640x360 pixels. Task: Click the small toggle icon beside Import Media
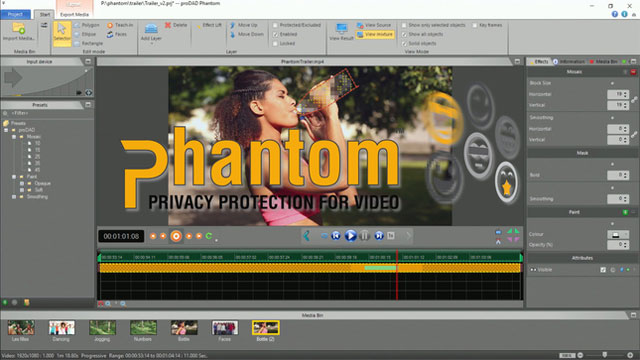(x=44, y=25)
